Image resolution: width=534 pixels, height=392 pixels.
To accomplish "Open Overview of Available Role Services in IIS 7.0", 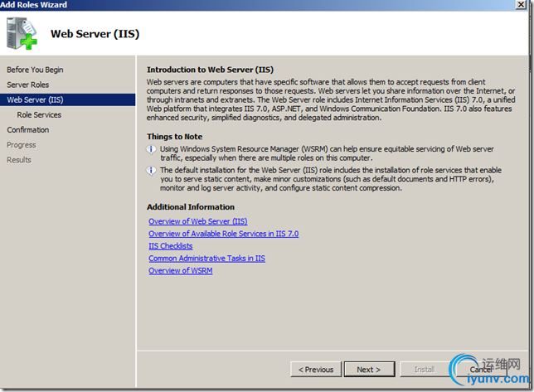I will 223,234.
